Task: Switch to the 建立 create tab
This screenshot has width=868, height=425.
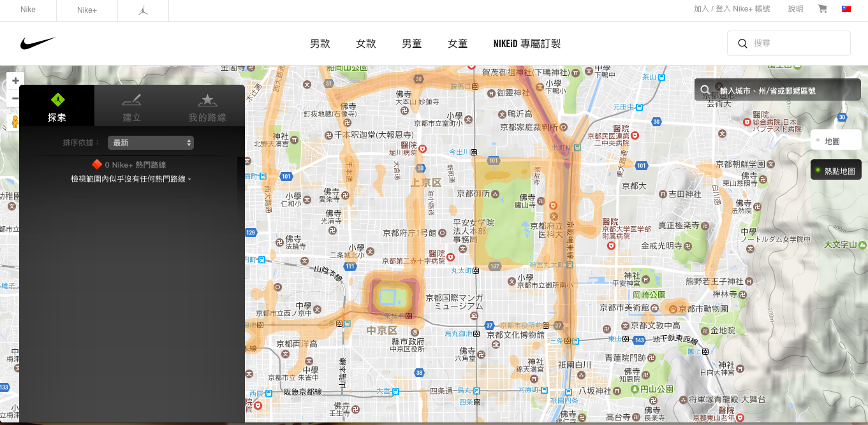Action: click(x=132, y=106)
